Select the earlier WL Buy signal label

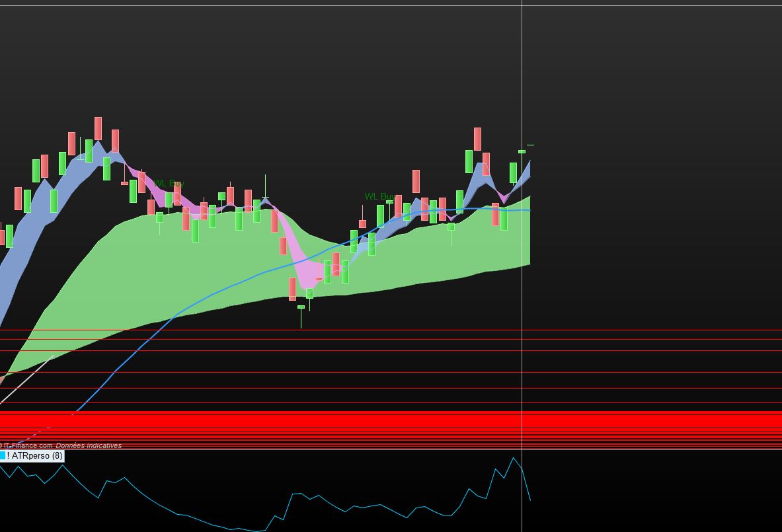[x=169, y=184]
